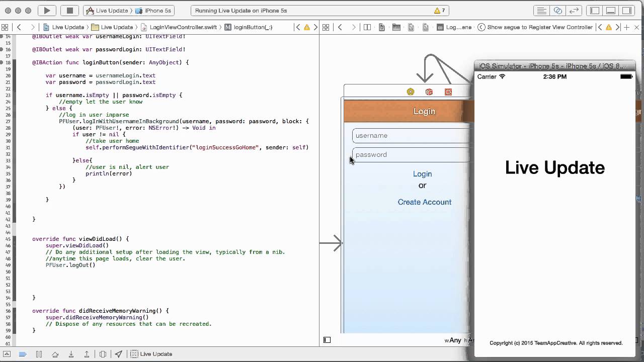Image resolution: width=644 pixels, height=362 pixels.
Task: Open related items menu in storyboard editor
Action: [326, 27]
